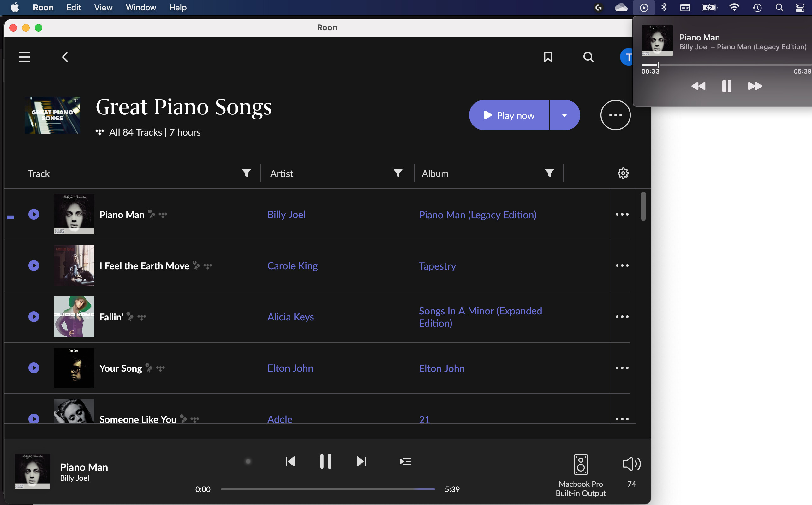Open Wi-Fi status in menu bar
This screenshot has width=812, height=505.
[734, 7]
